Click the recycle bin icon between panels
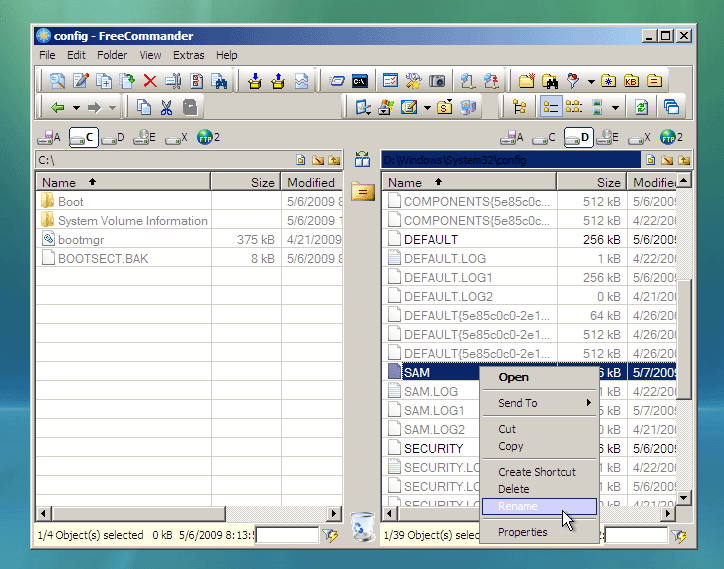The width and height of the screenshot is (724, 569). (x=362, y=527)
